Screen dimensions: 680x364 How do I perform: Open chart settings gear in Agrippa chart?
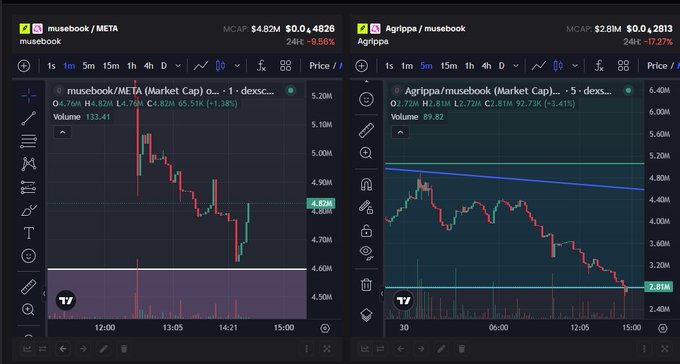(x=663, y=328)
